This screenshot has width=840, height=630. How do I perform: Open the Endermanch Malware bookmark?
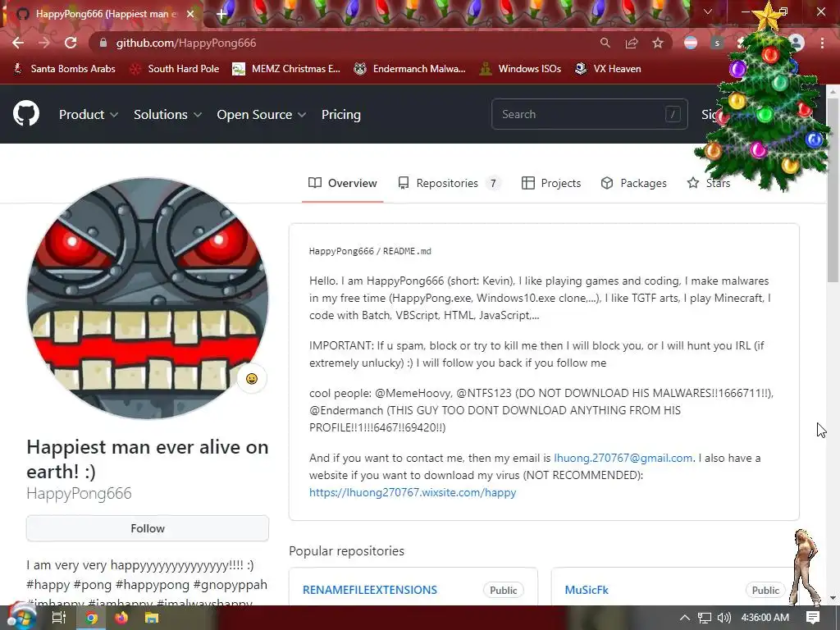pyautogui.click(x=410, y=69)
